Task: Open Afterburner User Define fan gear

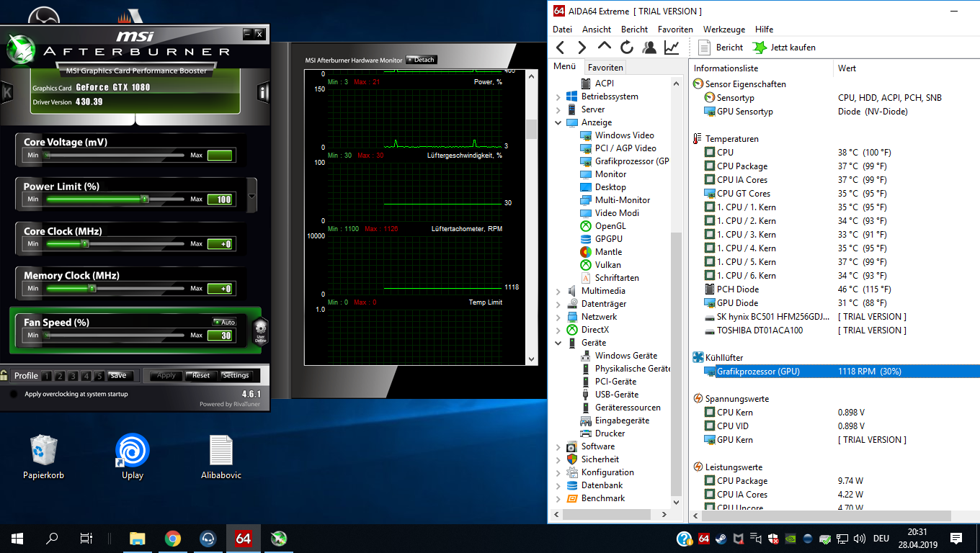Action: (261, 331)
